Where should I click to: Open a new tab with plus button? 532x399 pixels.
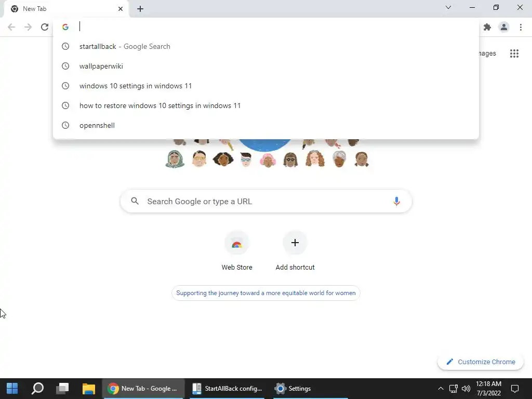(x=140, y=9)
